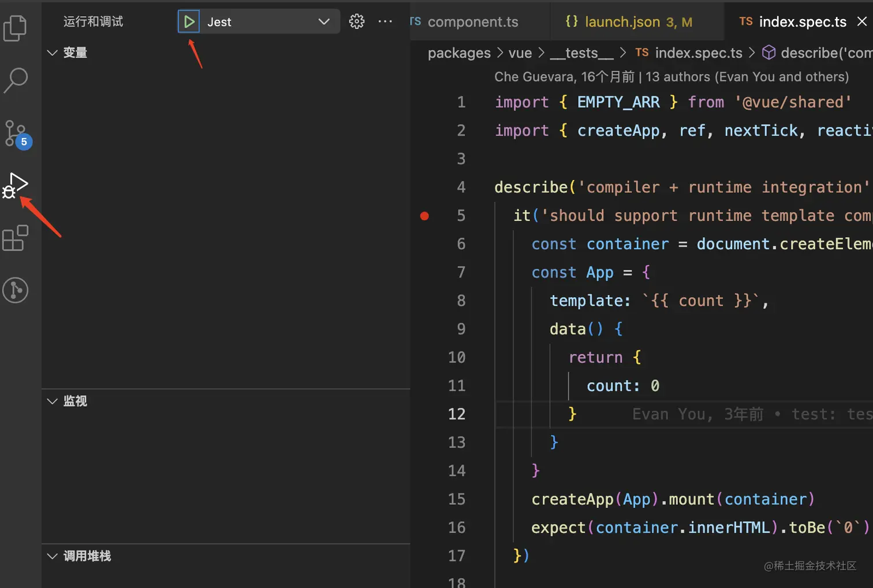This screenshot has width=873, height=588.
Task: Open more actions ellipsis in debug panel
Action: [385, 22]
